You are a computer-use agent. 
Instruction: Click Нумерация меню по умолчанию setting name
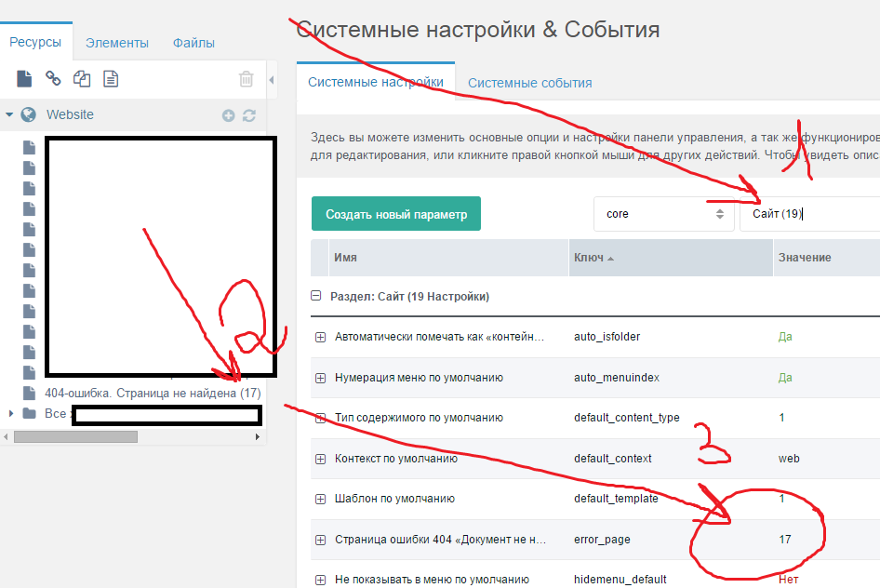tap(419, 378)
